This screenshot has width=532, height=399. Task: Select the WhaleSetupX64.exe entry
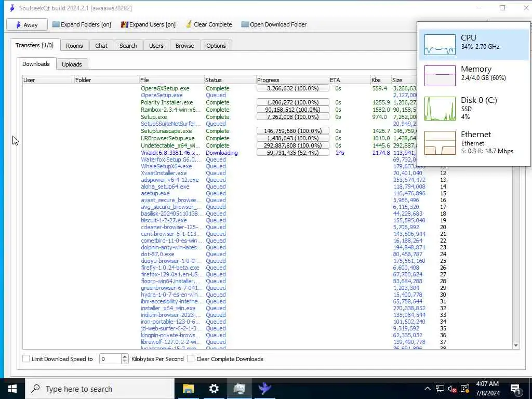[166, 166]
